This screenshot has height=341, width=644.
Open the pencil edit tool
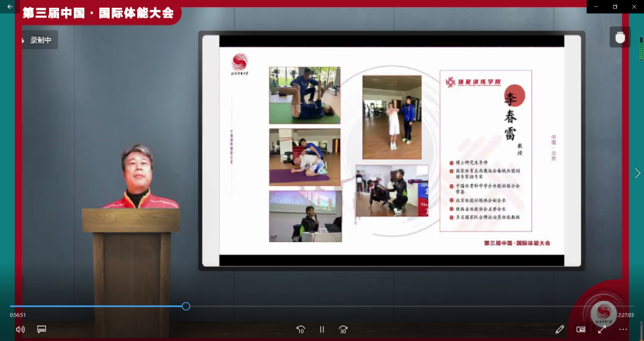click(x=559, y=330)
